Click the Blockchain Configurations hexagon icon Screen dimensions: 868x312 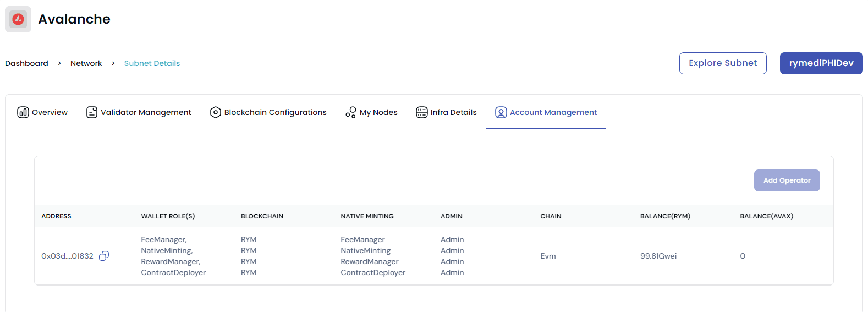(x=216, y=112)
